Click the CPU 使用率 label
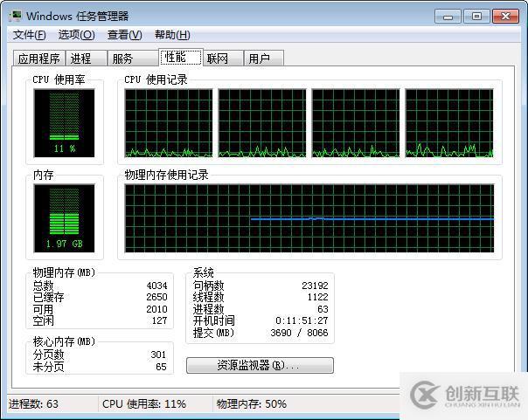 coord(59,79)
